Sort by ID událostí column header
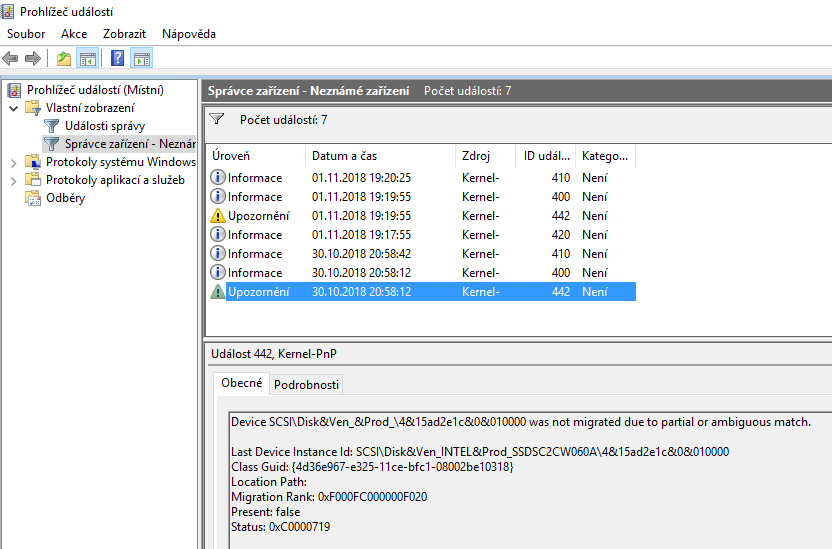832x549 pixels. coord(545,156)
